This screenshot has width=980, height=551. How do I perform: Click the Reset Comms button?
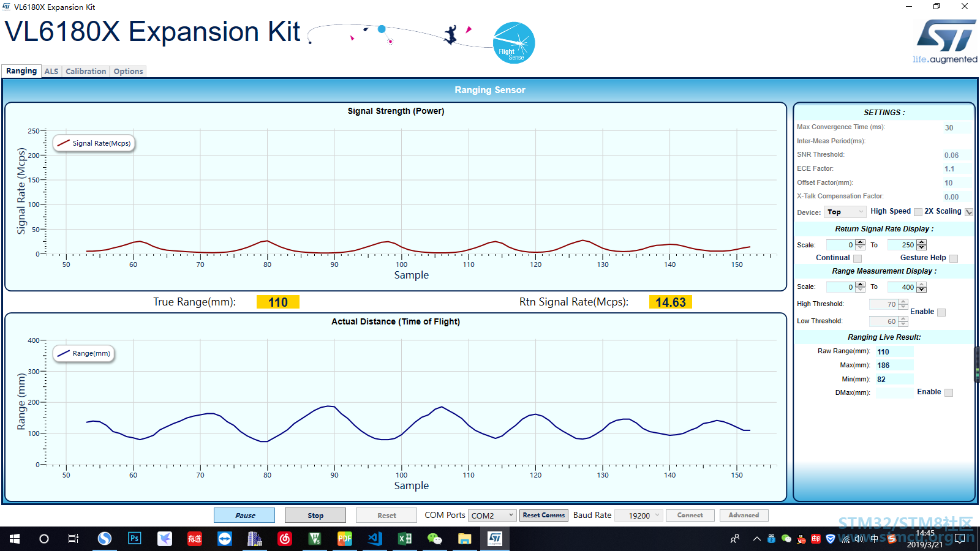pos(544,515)
